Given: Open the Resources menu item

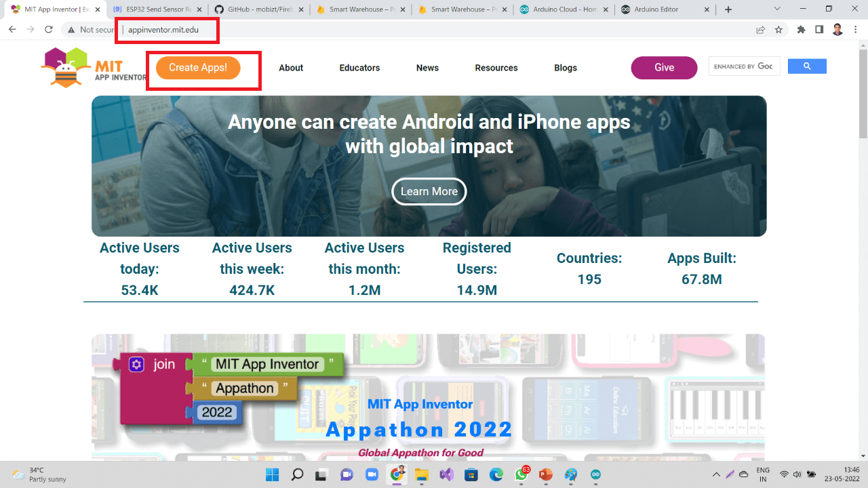Looking at the screenshot, I should tap(496, 68).
